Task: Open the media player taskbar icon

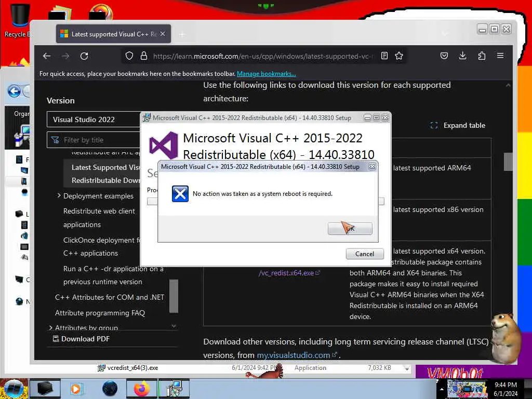Action: tap(76, 389)
